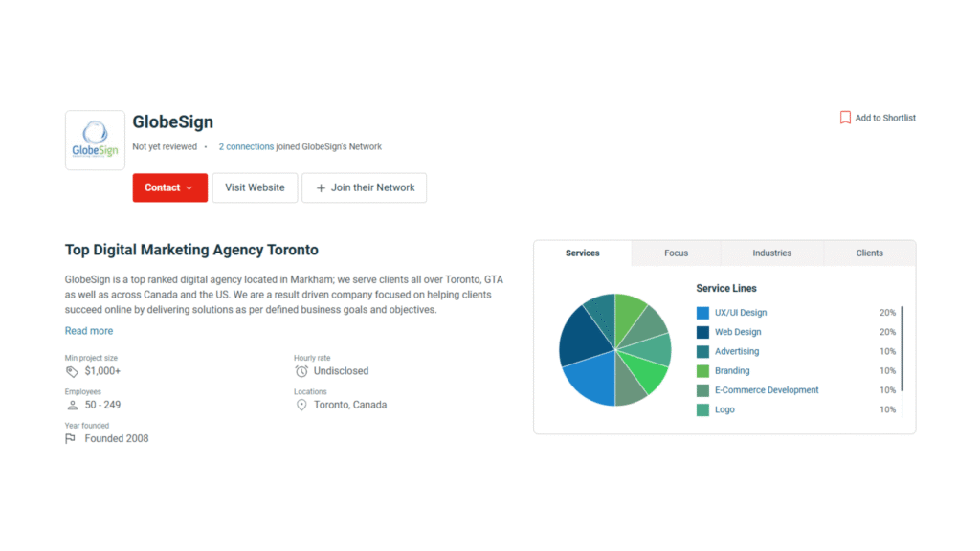Click the min project size tag icon
This screenshot has width=980, height=551.
click(72, 371)
